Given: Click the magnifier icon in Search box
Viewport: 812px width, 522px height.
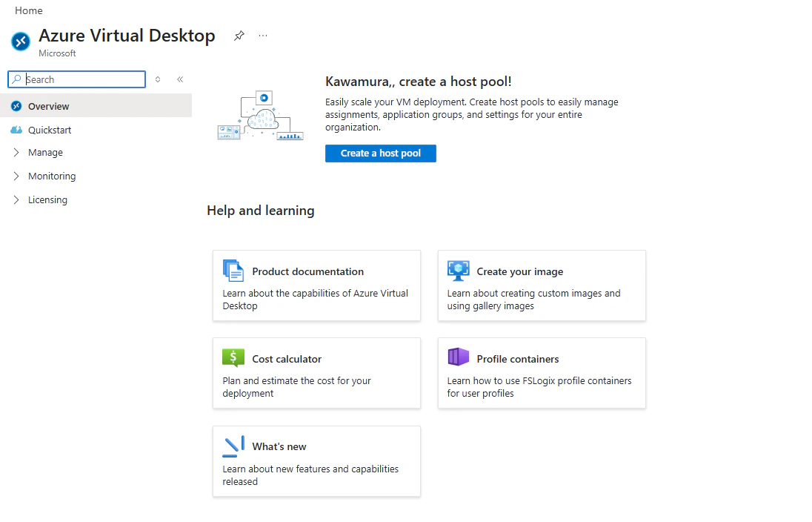Looking at the screenshot, I should [x=16, y=79].
